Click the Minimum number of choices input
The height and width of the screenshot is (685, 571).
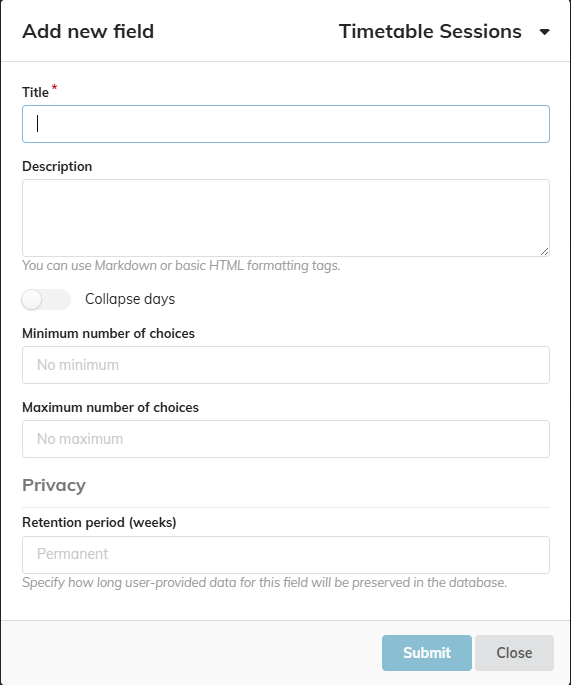pyautogui.click(x=286, y=365)
